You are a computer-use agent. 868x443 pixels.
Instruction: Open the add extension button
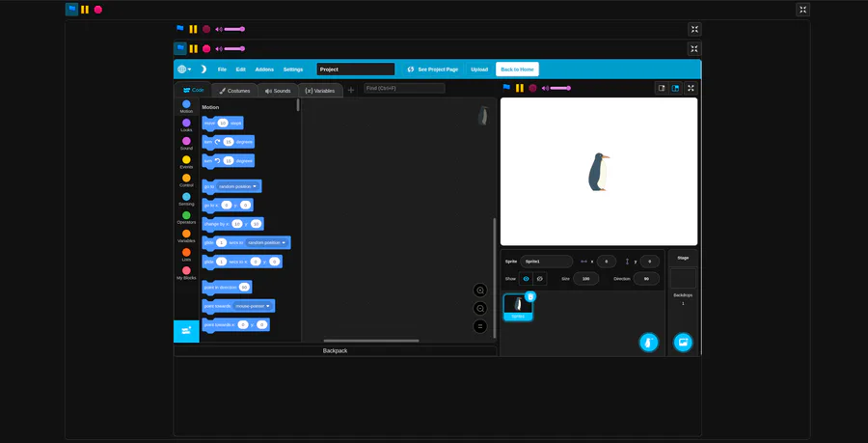point(186,331)
